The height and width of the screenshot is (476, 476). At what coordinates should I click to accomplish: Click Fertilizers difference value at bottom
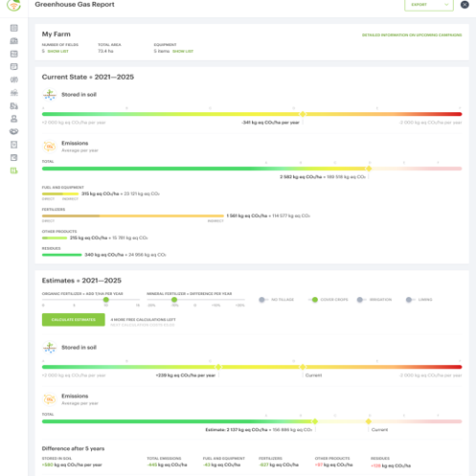click(279, 465)
